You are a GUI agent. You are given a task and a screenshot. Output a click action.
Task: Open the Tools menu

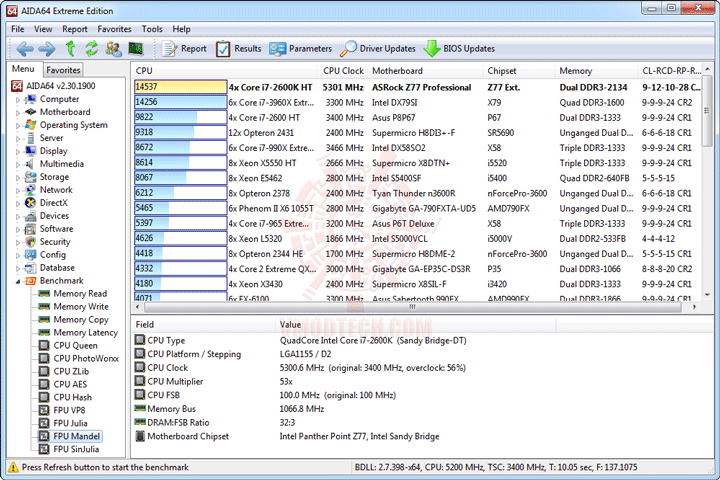click(x=152, y=29)
